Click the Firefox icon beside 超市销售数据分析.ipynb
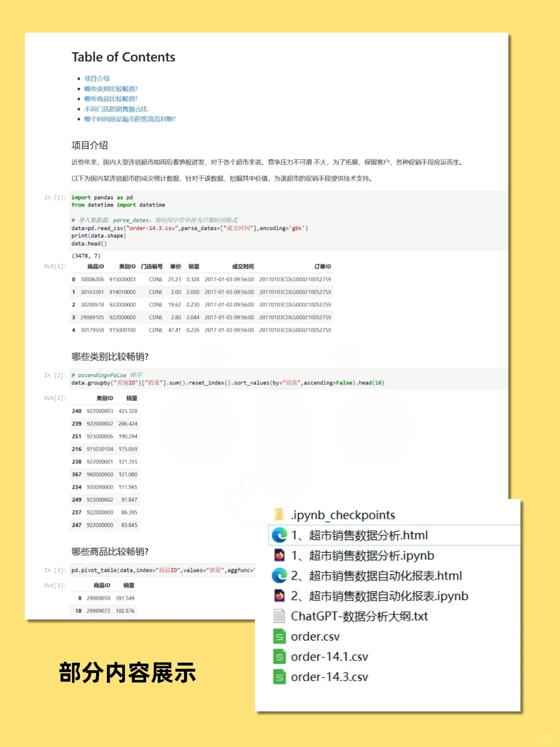560x747 pixels. click(x=279, y=555)
